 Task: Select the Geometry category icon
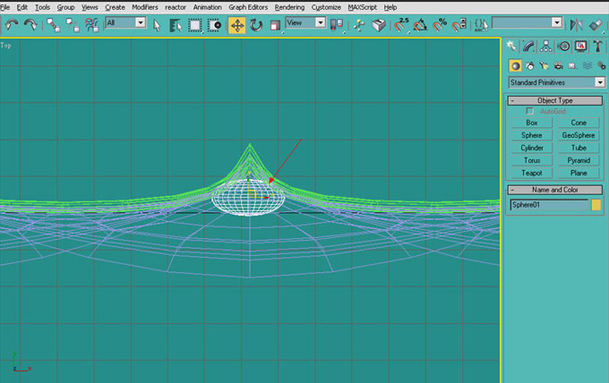515,66
